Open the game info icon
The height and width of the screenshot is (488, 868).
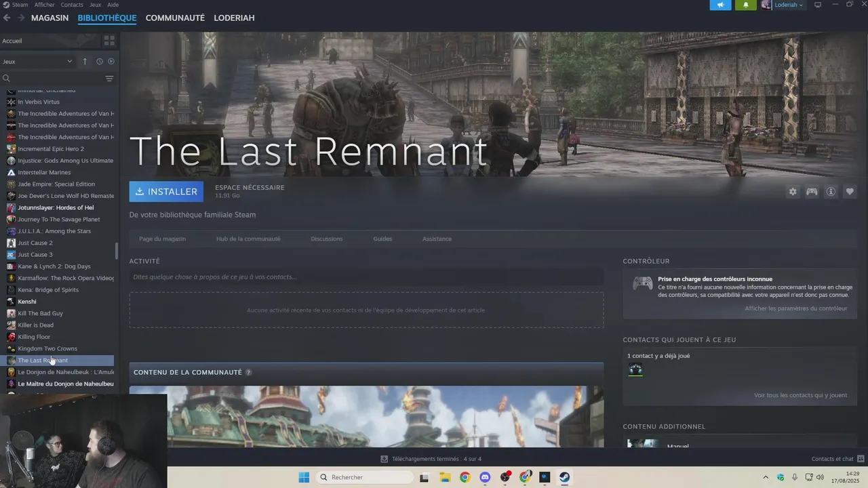click(831, 192)
